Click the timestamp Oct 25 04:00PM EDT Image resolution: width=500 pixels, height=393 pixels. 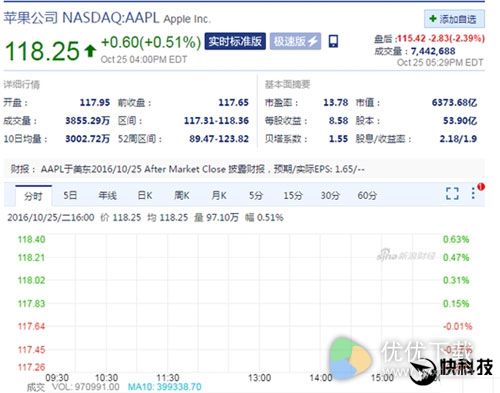click(x=144, y=60)
